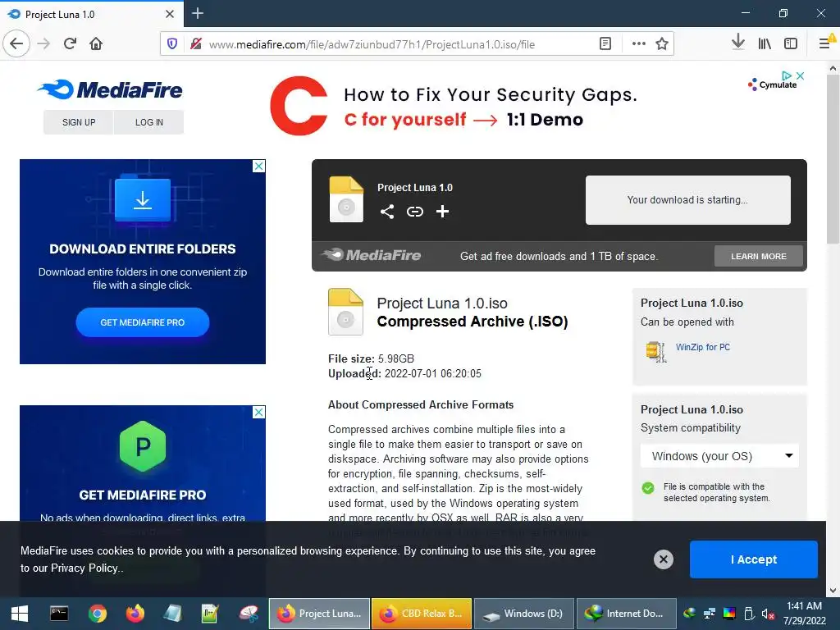840x630 pixels.
Task: Dismiss the cookie notice with X
Action: coord(663,559)
